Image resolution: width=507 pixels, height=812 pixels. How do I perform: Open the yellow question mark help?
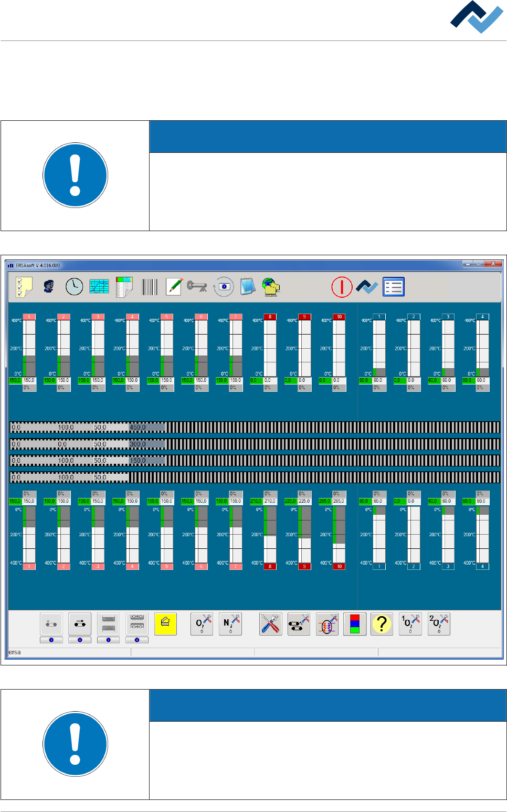click(382, 624)
